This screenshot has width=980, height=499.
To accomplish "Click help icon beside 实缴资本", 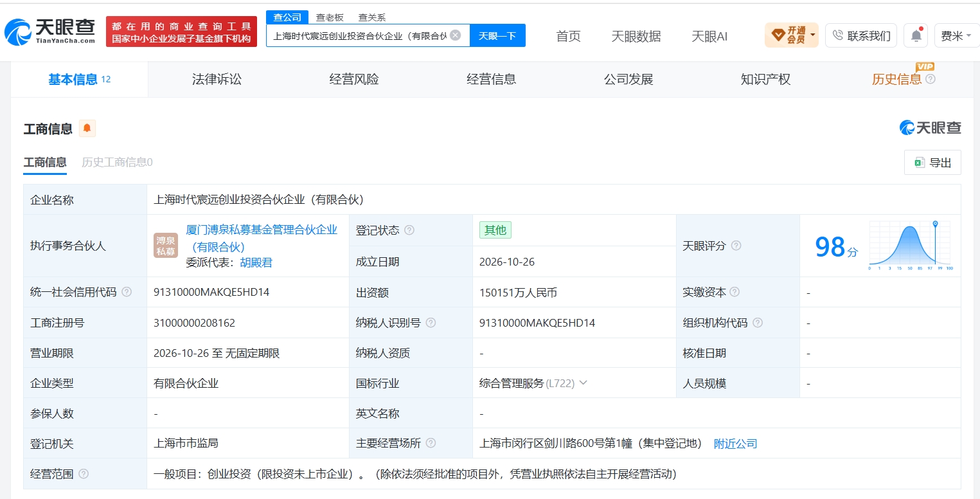I will tap(735, 292).
